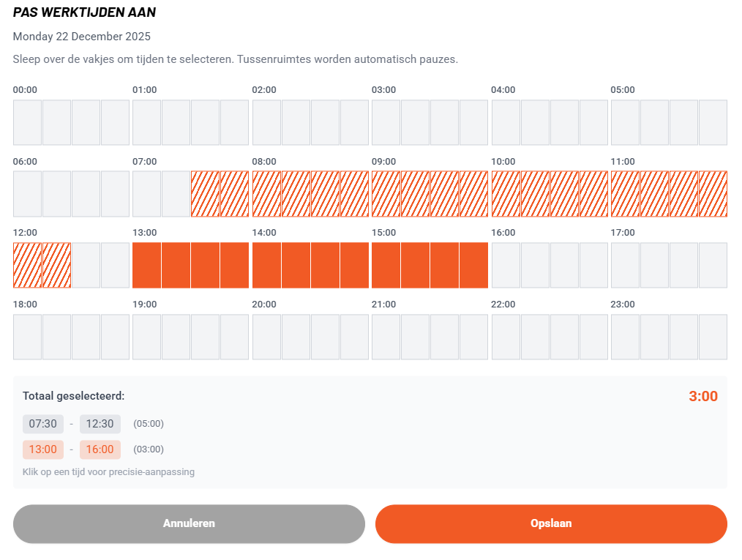Click the 07:30 start time chip
Screen dimensions: 742x560
tap(42, 424)
